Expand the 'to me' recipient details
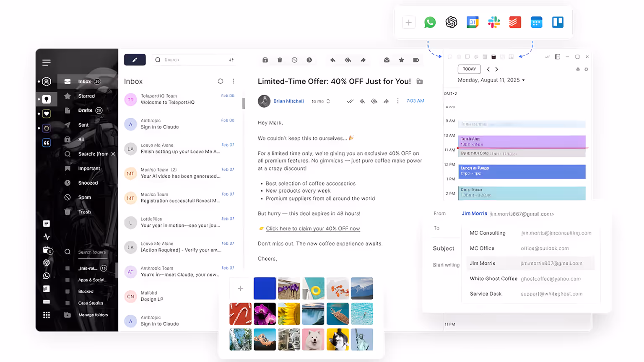Image resolution: width=644 pixels, height=362 pixels. tap(321, 101)
